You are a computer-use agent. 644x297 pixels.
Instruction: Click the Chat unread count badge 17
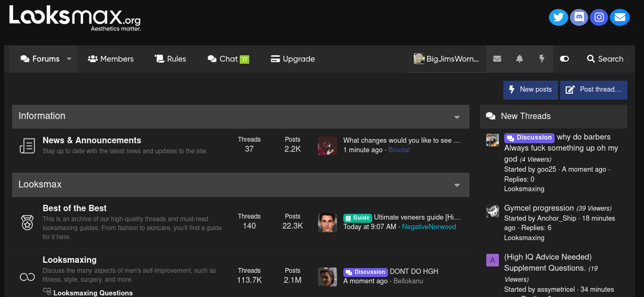[x=244, y=60]
